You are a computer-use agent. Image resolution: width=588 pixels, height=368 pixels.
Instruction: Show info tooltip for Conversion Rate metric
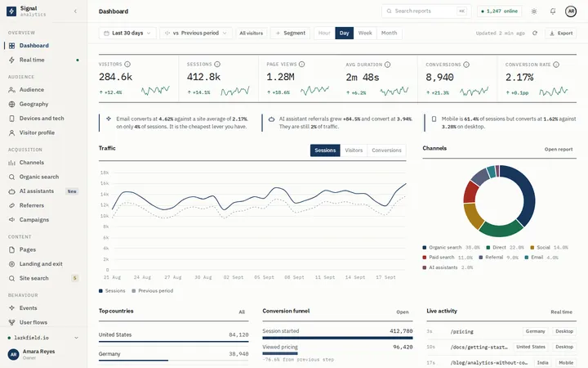pyautogui.click(x=556, y=65)
